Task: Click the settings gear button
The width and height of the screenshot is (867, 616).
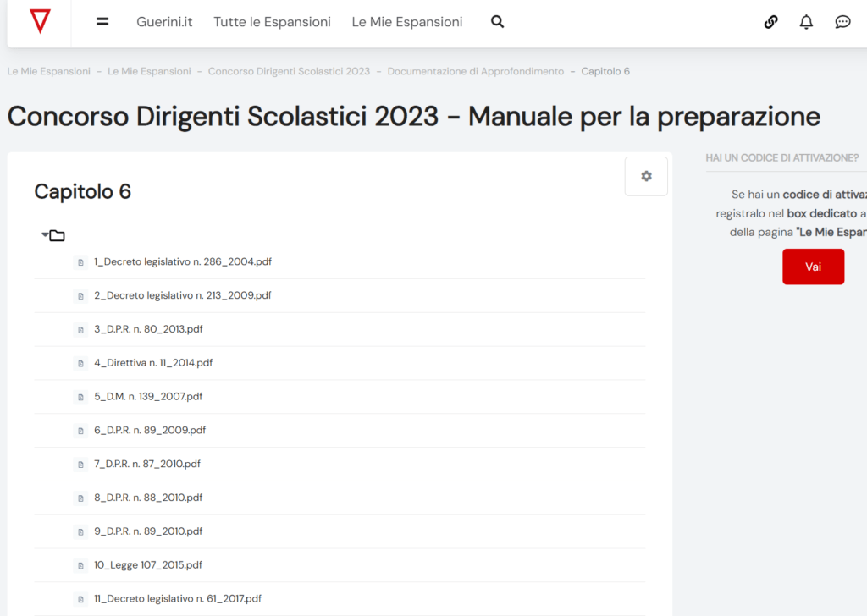Action: [646, 176]
